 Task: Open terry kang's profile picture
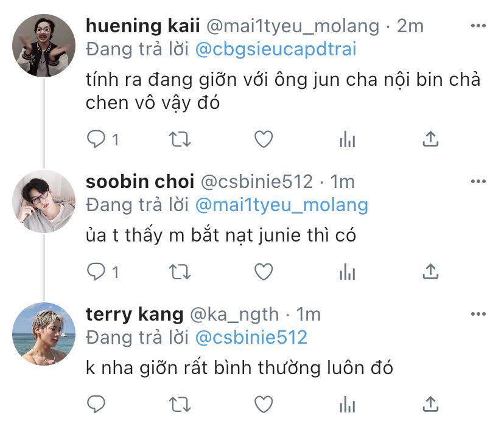[44, 333]
